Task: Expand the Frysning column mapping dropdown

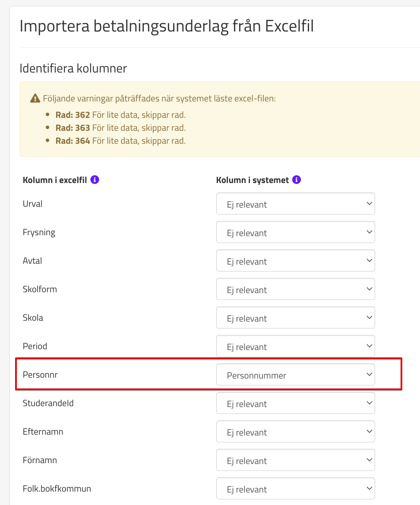Action: pos(295,233)
